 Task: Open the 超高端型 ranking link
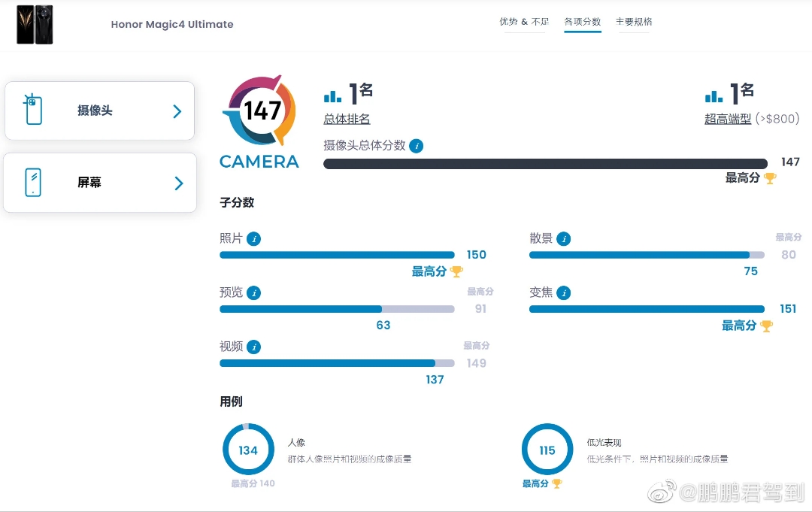click(x=727, y=119)
